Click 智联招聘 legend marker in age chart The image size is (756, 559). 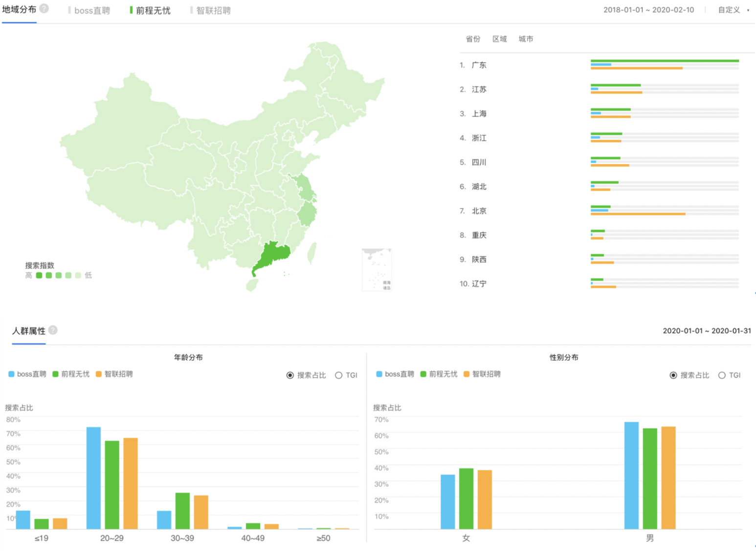(100, 374)
